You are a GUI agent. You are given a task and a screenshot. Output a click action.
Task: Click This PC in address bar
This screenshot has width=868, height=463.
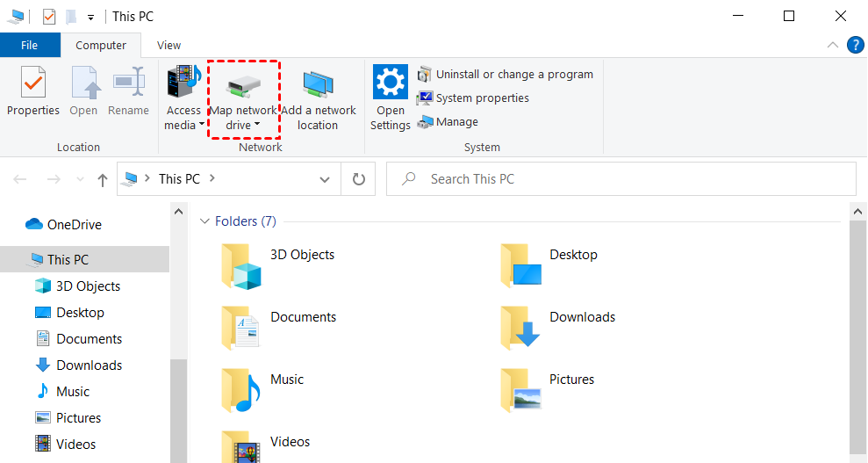(179, 179)
